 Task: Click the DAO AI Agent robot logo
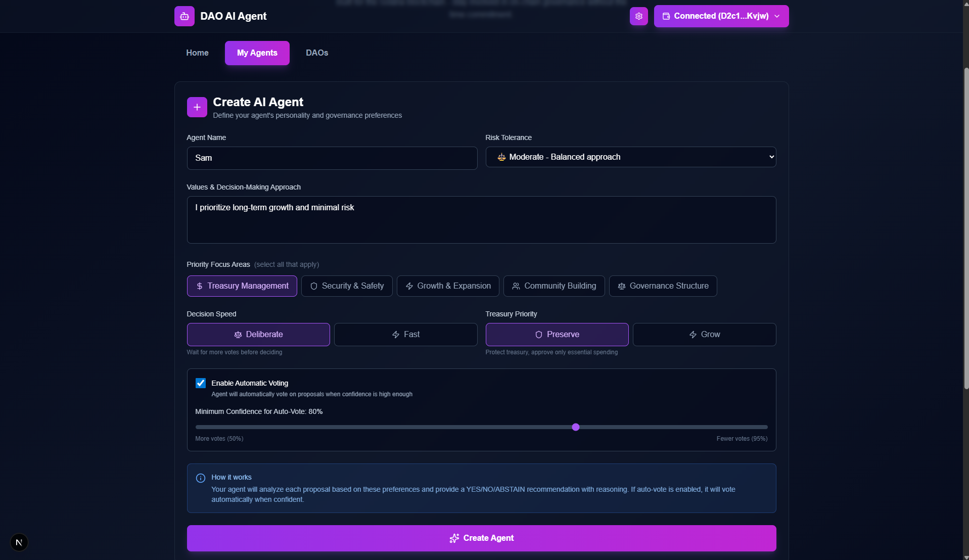click(x=184, y=16)
